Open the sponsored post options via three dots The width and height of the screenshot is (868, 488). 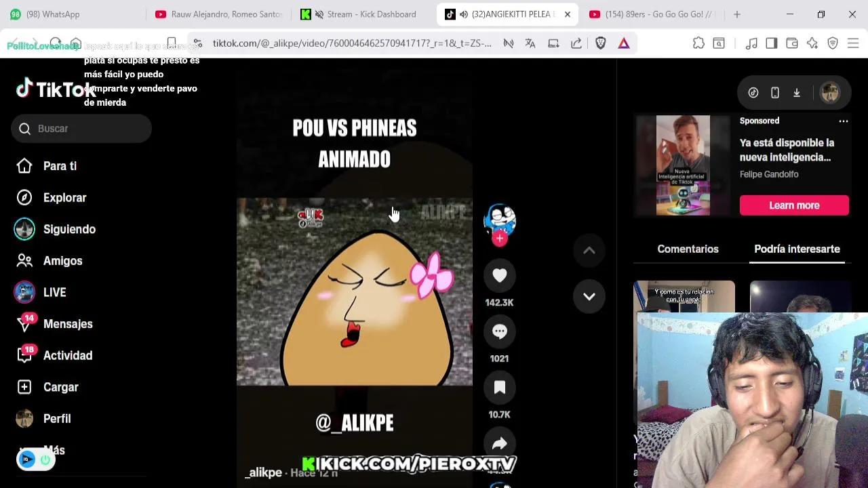click(x=844, y=121)
